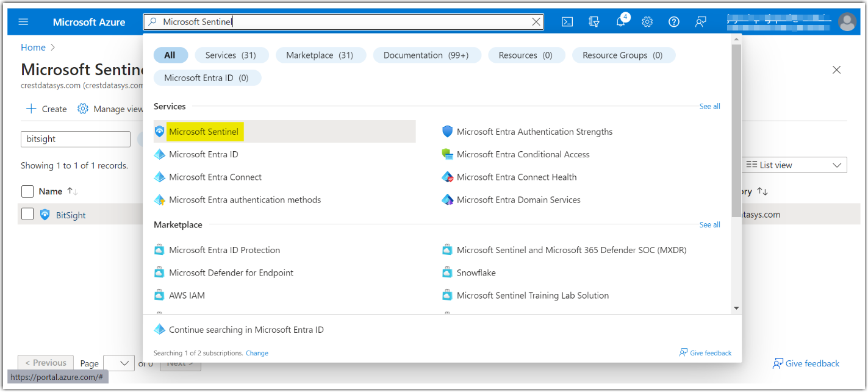This screenshot has width=868, height=392.
Task: Open the Page number dropdown
Action: [119, 363]
